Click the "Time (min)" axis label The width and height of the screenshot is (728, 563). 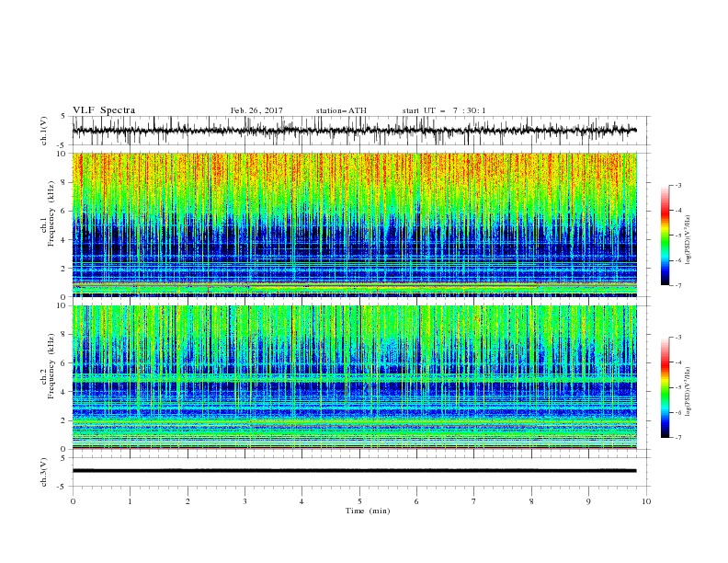368,511
